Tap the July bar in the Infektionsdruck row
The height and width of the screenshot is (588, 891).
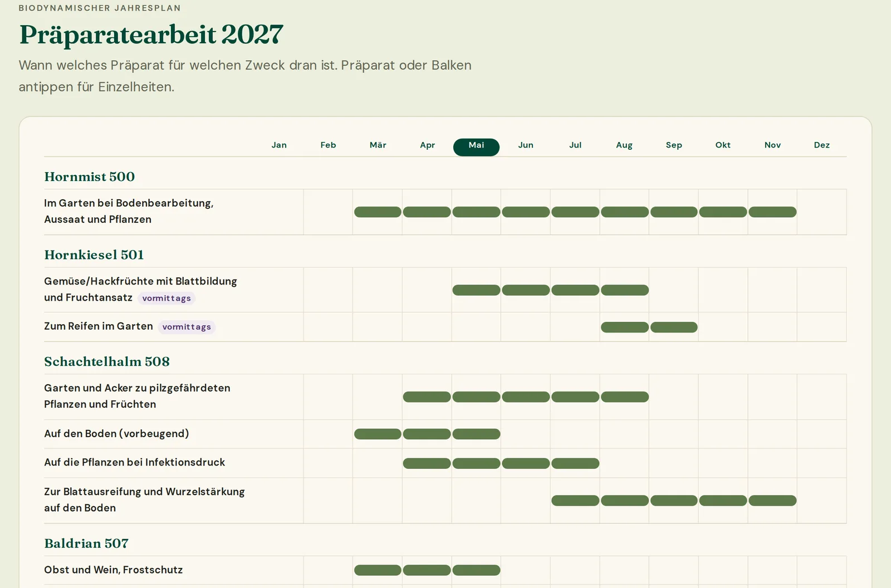tap(575, 463)
